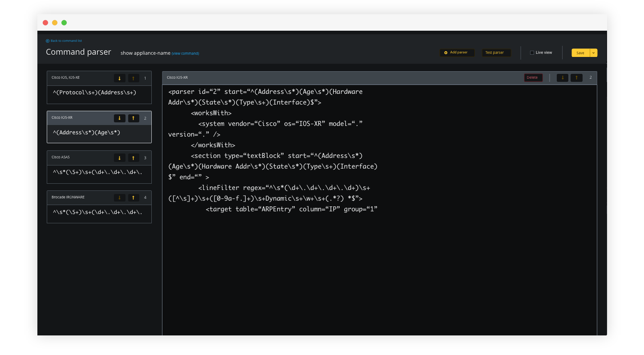Open the view command link

[x=185, y=53]
